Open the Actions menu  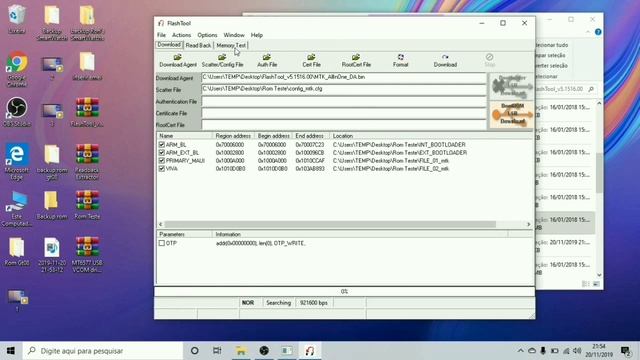(x=181, y=35)
